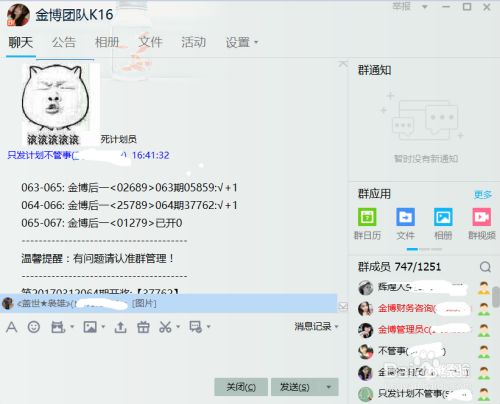Switch to the 聊天 tab
The width and height of the screenshot is (500, 404).
pyautogui.click(x=21, y=42)
